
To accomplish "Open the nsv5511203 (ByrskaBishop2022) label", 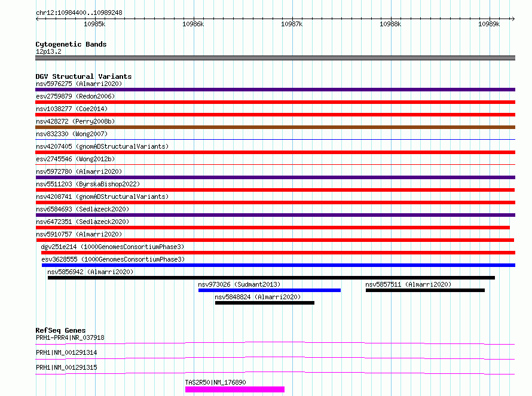I will (88, 184).
